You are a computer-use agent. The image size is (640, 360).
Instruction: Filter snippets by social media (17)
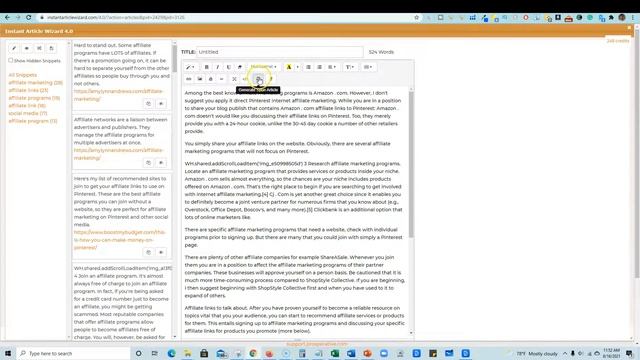(x=28, y=113)
